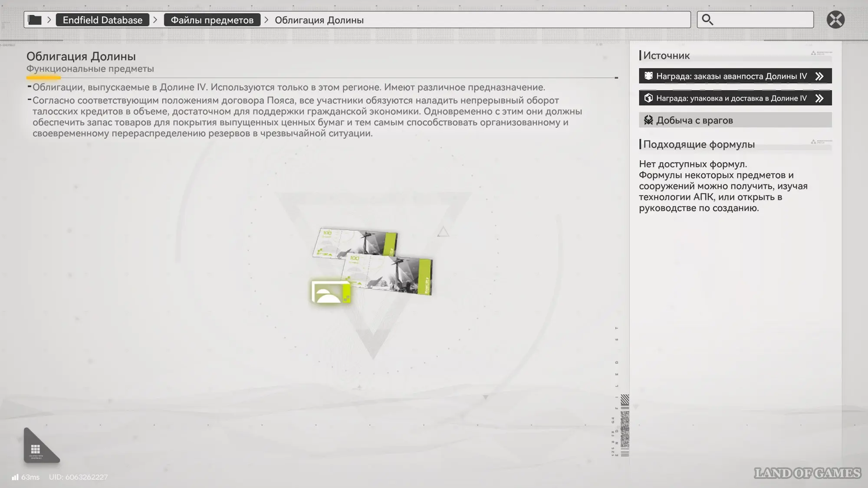Expand the outpost orders double chevron
The image size is (868, 488).
click(x=819, y=76)
